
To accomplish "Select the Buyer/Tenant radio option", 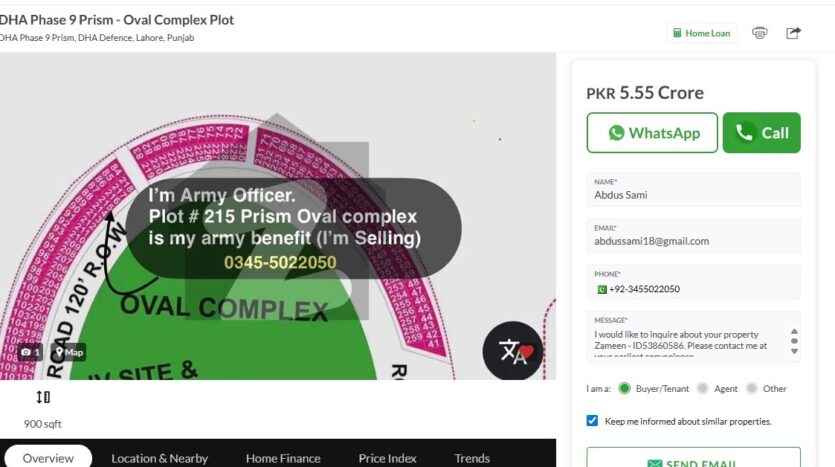I will tap(625, 388).
